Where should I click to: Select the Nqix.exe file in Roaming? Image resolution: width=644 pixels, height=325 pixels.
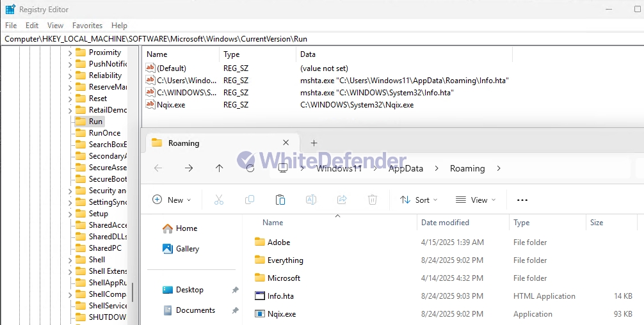pos(275,314)
